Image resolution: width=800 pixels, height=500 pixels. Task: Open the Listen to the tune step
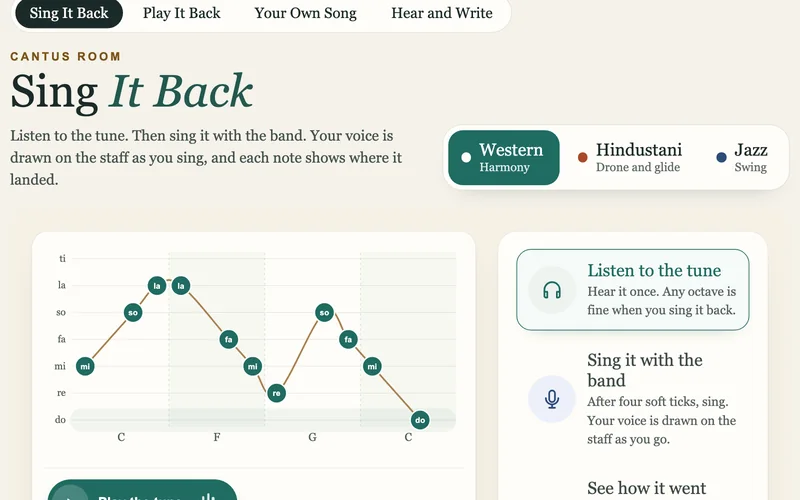(x=633, y=290)
